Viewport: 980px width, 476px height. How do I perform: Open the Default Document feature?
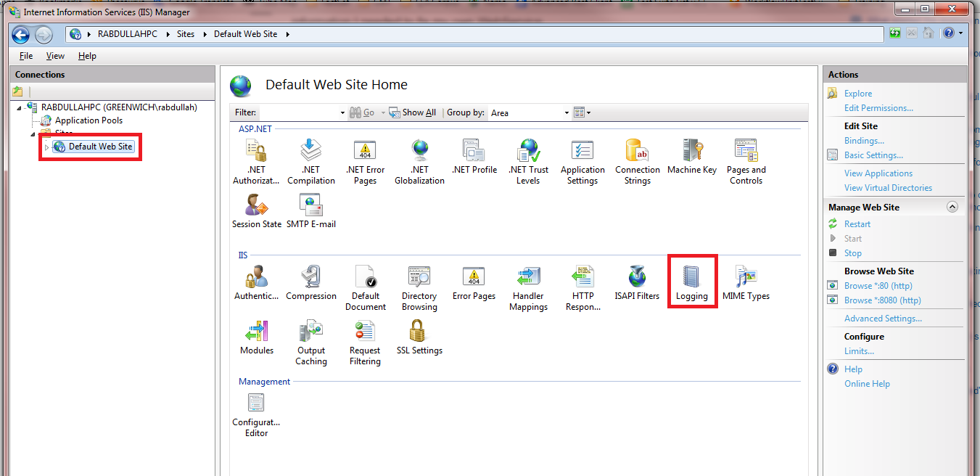click(x=365, y=288)
